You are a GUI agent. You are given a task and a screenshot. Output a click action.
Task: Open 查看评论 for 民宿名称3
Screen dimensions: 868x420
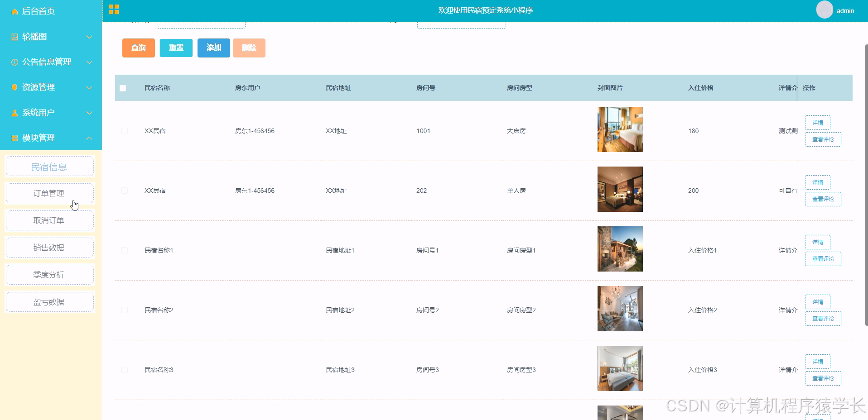coord(823,378)
